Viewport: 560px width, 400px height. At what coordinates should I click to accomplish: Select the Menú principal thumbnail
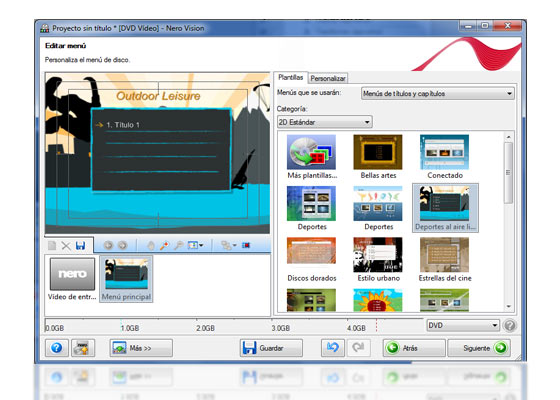[x=126, y=279]
